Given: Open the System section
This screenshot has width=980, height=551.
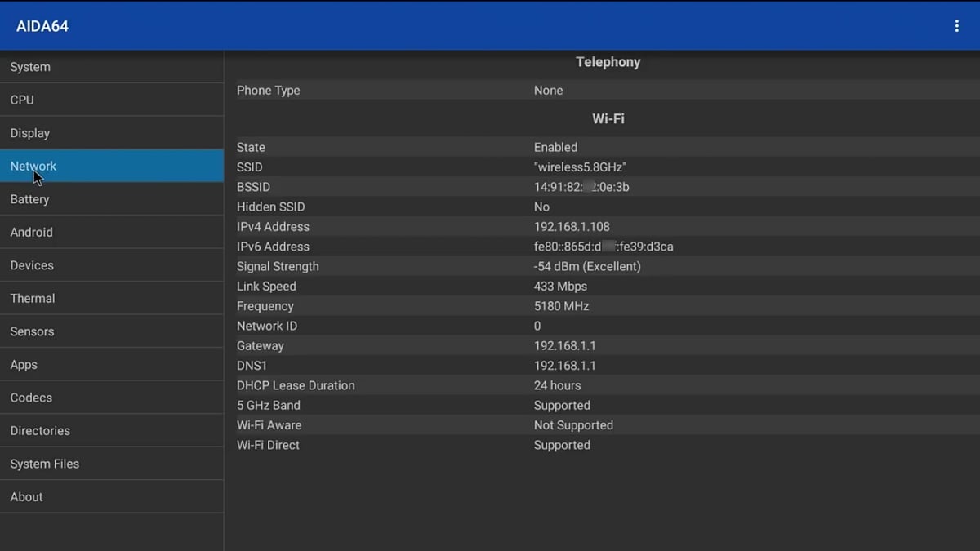Looking at the screenshot, I should (112, 67).
